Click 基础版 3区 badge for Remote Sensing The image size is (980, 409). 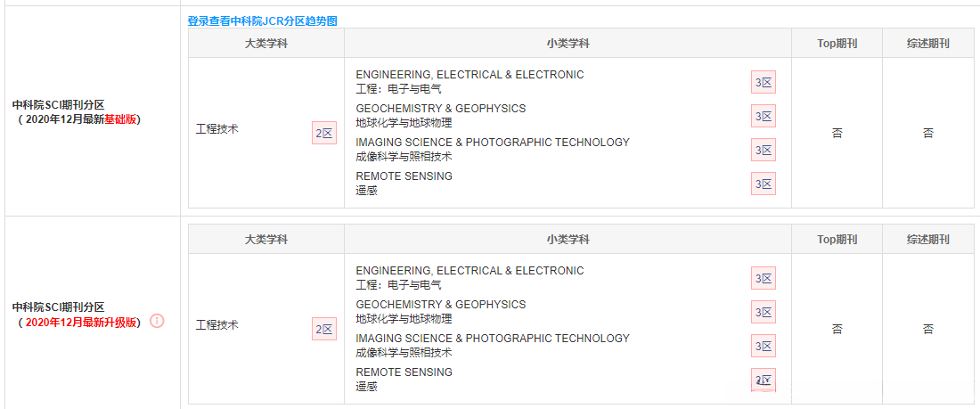click(x=764, y=184)
